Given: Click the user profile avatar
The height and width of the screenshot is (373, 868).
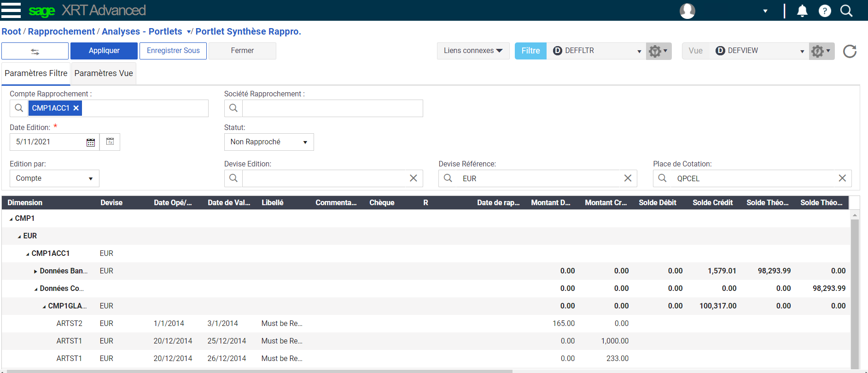Looking at the screenshot, I should (x=687, y=11).
